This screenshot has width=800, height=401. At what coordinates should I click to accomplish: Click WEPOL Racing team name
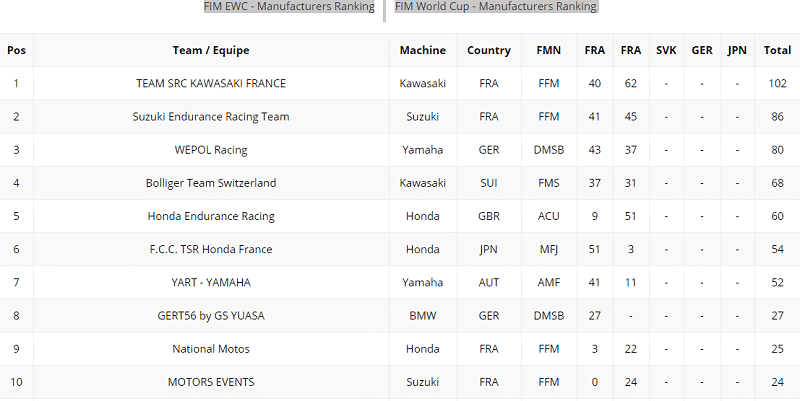[x=211, y=150]
